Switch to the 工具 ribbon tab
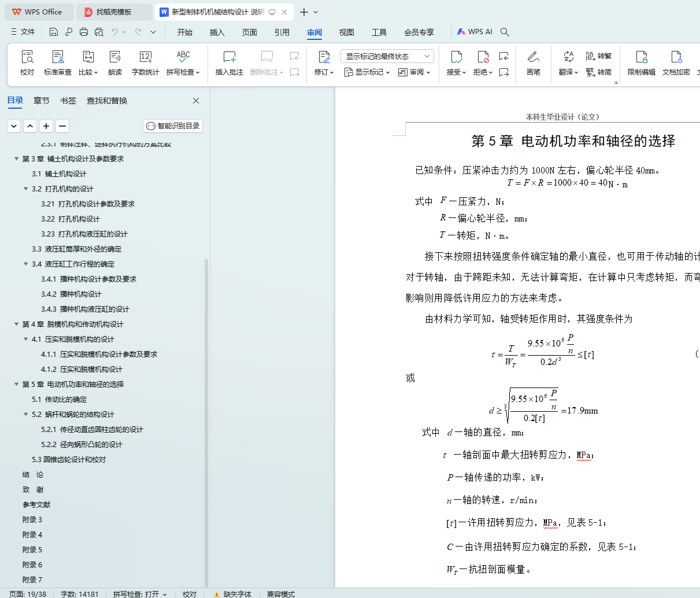This screenshot has width=700, height=598. tap(379, 32)
